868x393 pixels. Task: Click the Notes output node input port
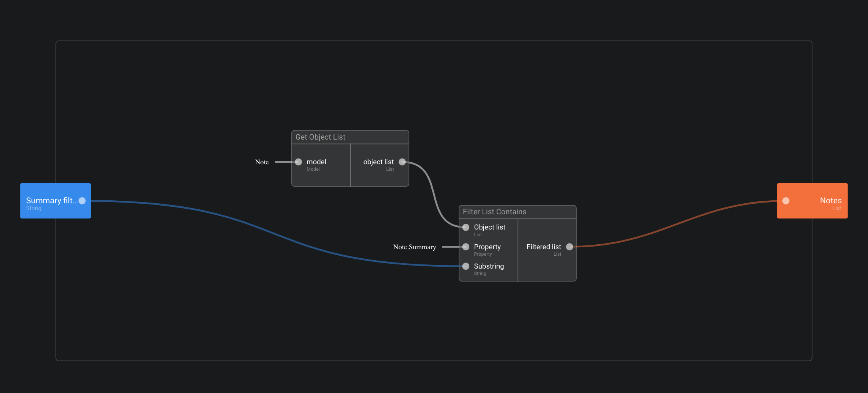pos(786,201)
